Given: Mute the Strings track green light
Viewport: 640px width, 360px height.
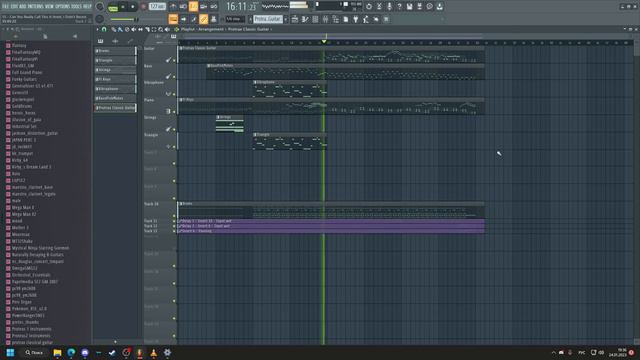Looking at the screenshot, I should (x=174, y=129).
